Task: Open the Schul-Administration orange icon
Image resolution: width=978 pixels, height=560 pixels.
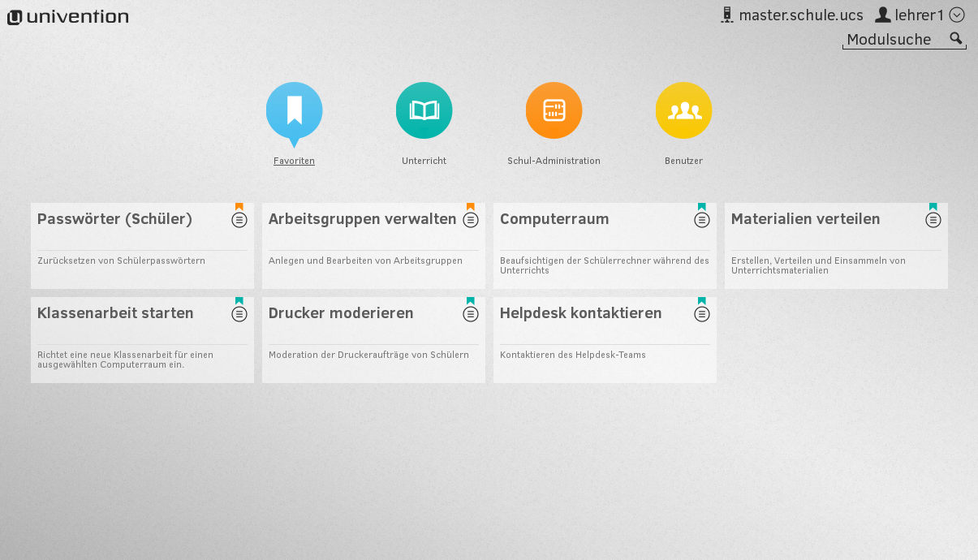Action: [x=554, y=110]
